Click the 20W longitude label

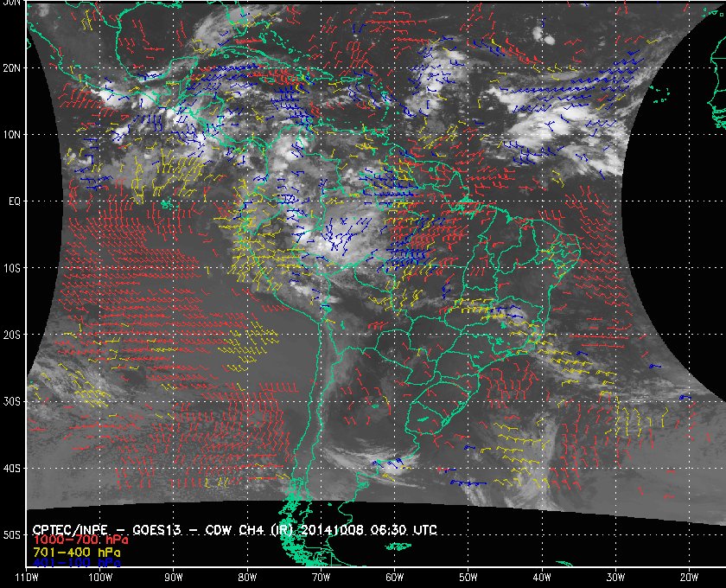[x=689, y=578]
